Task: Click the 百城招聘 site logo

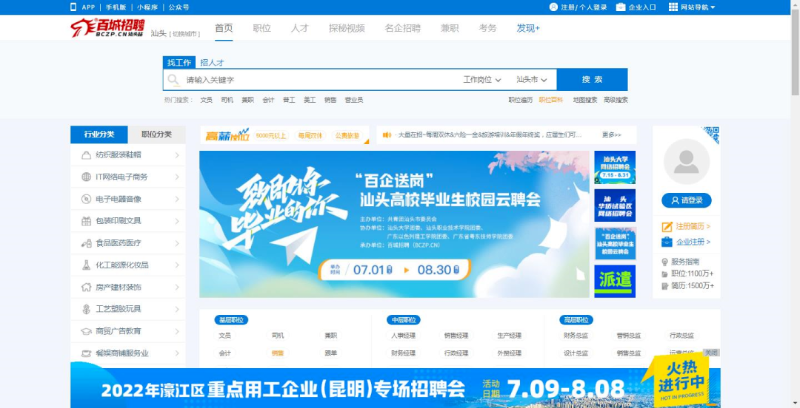Action: [107, 30]
